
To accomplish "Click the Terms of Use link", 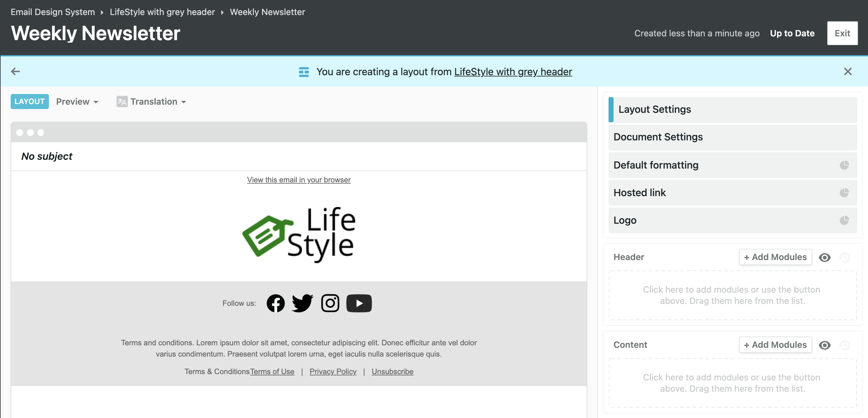I will tap(272, 372).
